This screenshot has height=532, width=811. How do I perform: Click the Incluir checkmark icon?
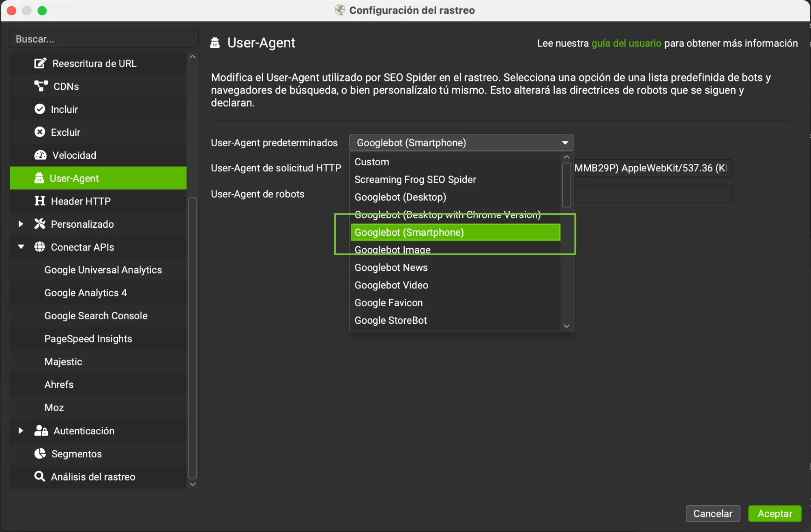[x=40, y=109]
